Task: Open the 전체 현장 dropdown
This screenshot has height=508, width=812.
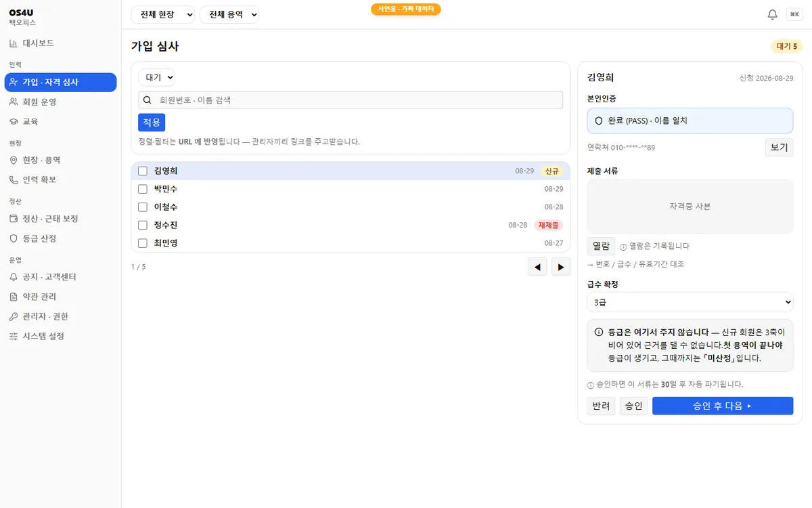Action: [x=162, y=14]
